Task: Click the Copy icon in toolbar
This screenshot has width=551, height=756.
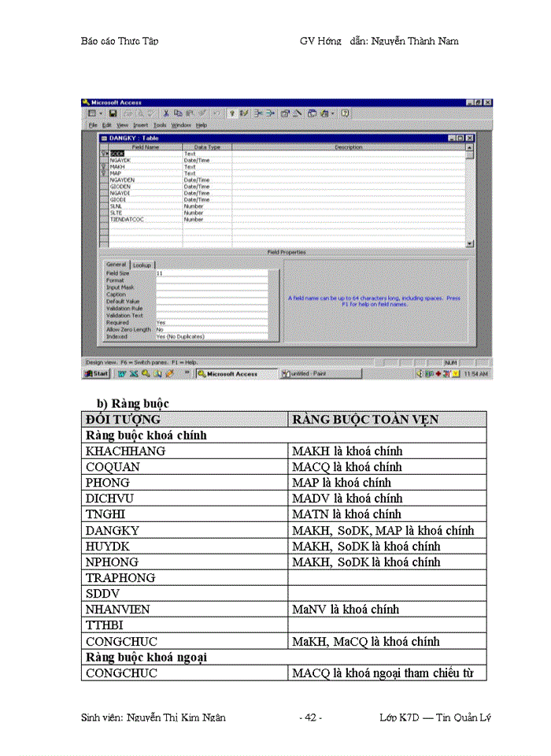Action: pos(178,113)
